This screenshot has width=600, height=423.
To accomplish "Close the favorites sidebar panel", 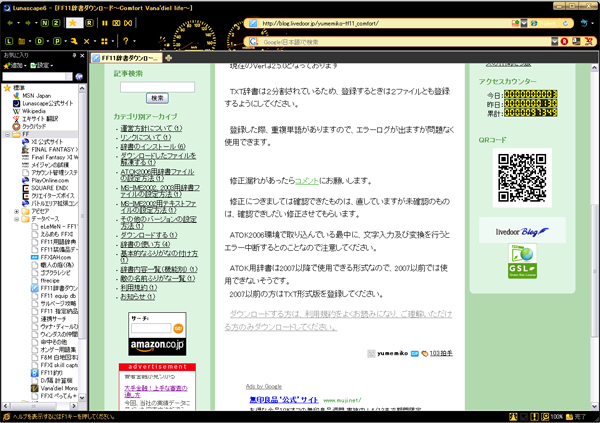I will (x=82, y=56).
